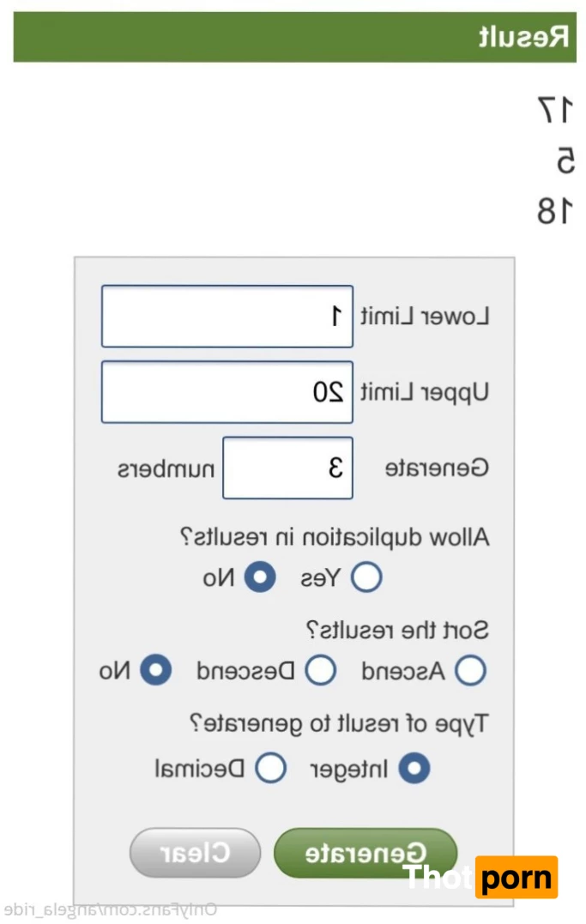This screenshot has height=924, width=586.
Task: Click the result number 18
Action: click(555, 211)
